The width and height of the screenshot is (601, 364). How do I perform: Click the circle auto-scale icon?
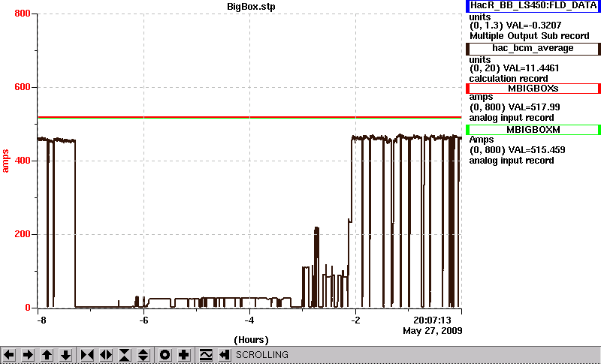pyautogui.click(x=165, y=355)
